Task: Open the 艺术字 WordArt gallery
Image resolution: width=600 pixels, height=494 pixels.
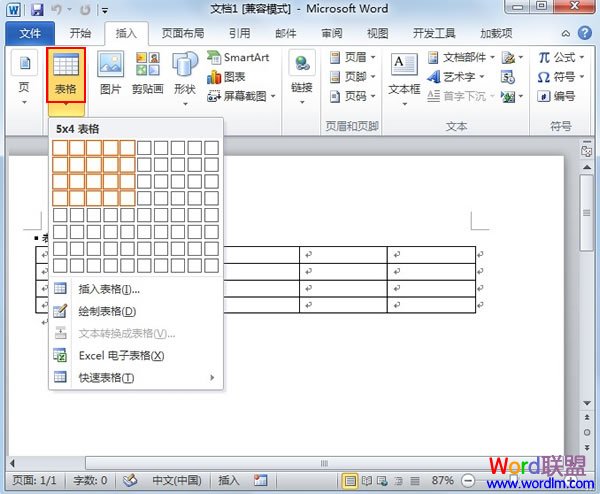Action: (x=456, y=77)
